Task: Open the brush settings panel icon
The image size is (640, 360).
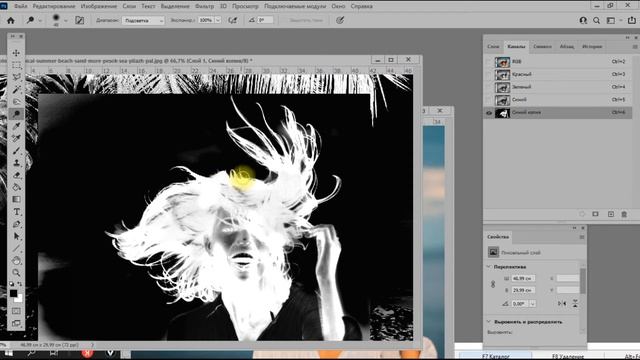Action: [80, 20]
